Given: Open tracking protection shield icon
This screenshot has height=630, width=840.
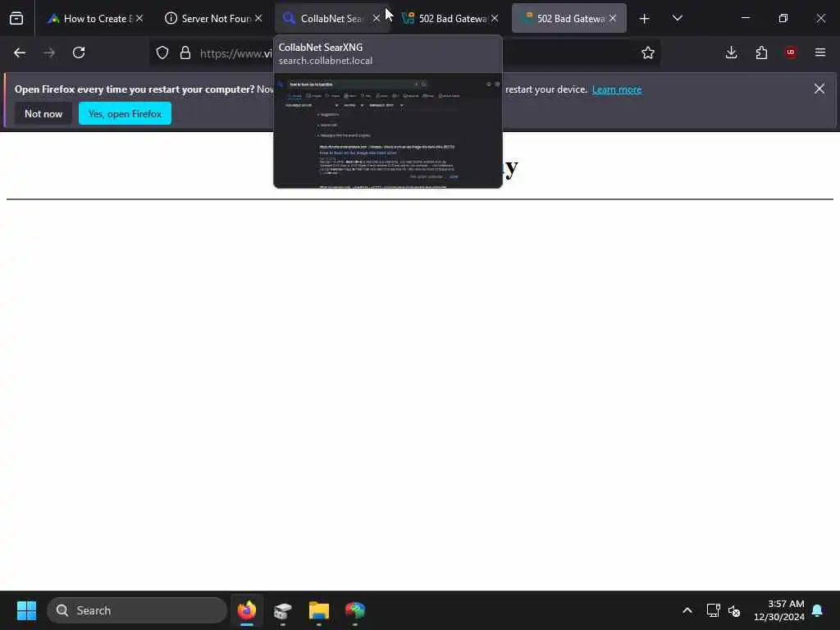Looking at the screenshot, I should pyautogui.click(x=162, y=52).
